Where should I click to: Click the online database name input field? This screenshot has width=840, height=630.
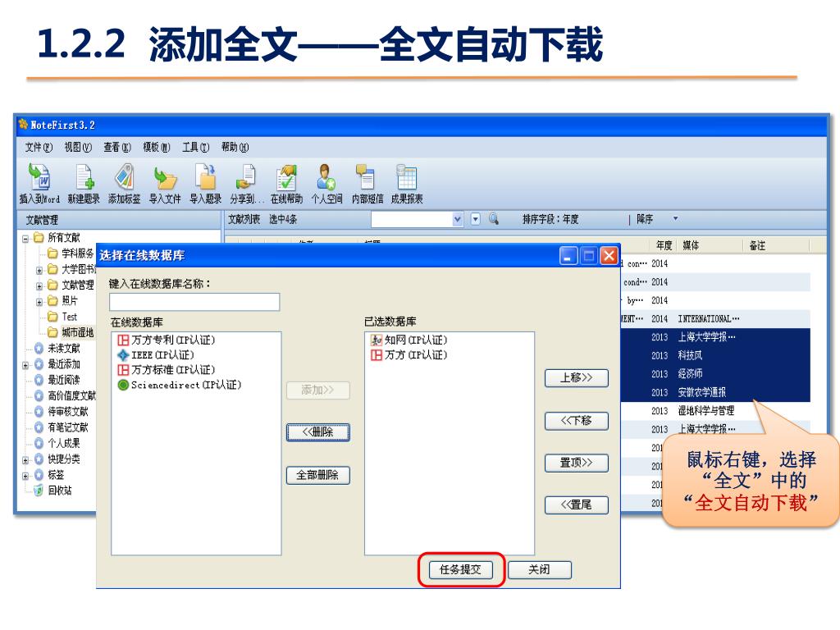coord(194,302)
